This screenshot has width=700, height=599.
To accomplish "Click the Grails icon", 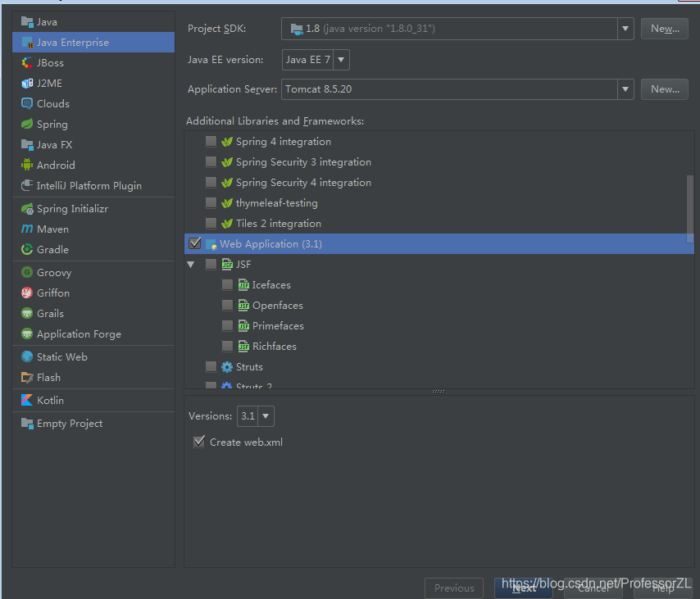I will 27,313.
